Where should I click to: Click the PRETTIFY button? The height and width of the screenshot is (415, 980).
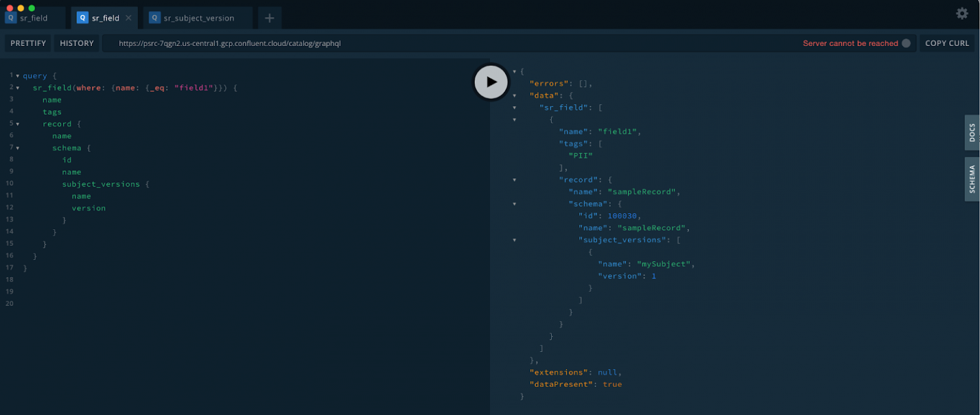pos(28,43)
